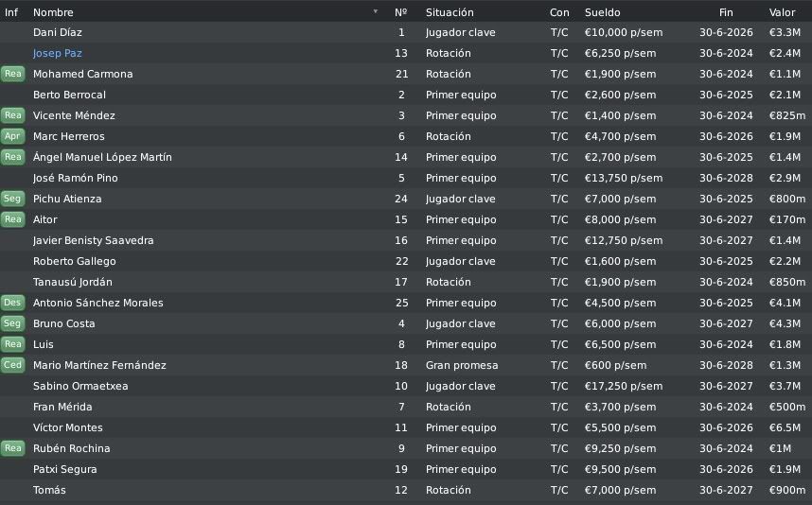Screen dimensions: 812x505
Task: Click the Seg badge next to Pichu Atienza
Action: (12, 199)
